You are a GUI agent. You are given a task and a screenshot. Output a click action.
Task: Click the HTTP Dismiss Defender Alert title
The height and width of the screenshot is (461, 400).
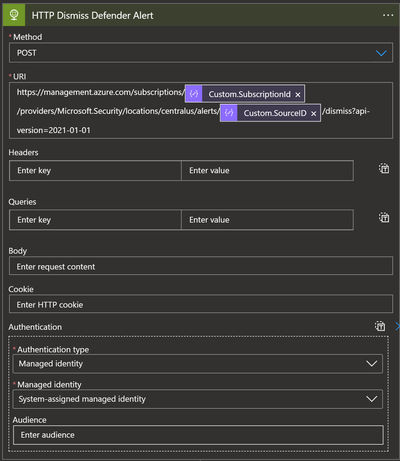(x=92, y=15)
